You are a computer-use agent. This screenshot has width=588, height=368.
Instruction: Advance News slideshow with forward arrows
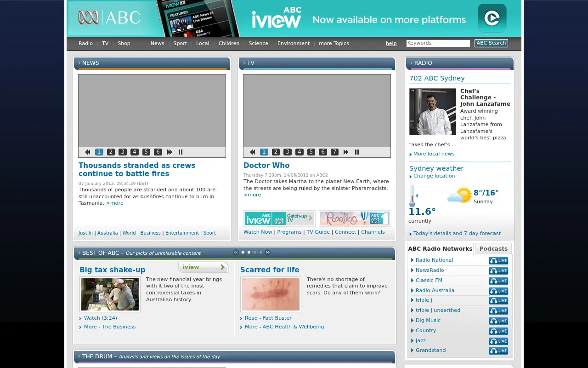click(170, 152)
